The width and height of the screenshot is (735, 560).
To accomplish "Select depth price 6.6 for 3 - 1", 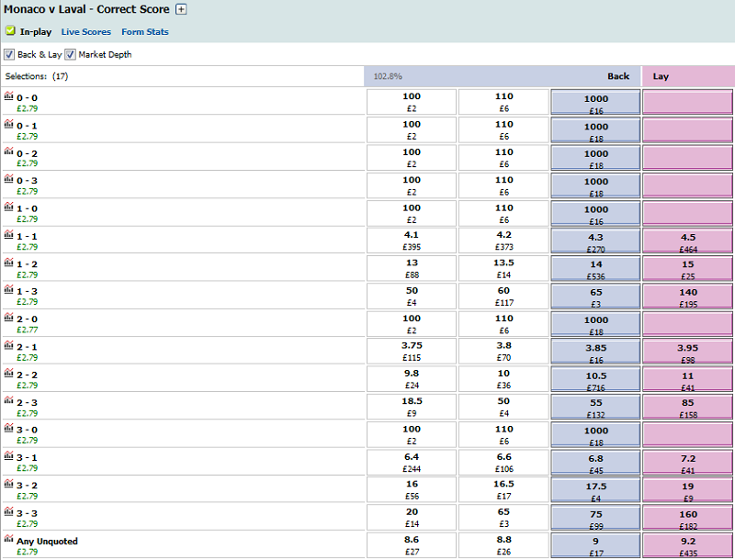I will 503,462.
